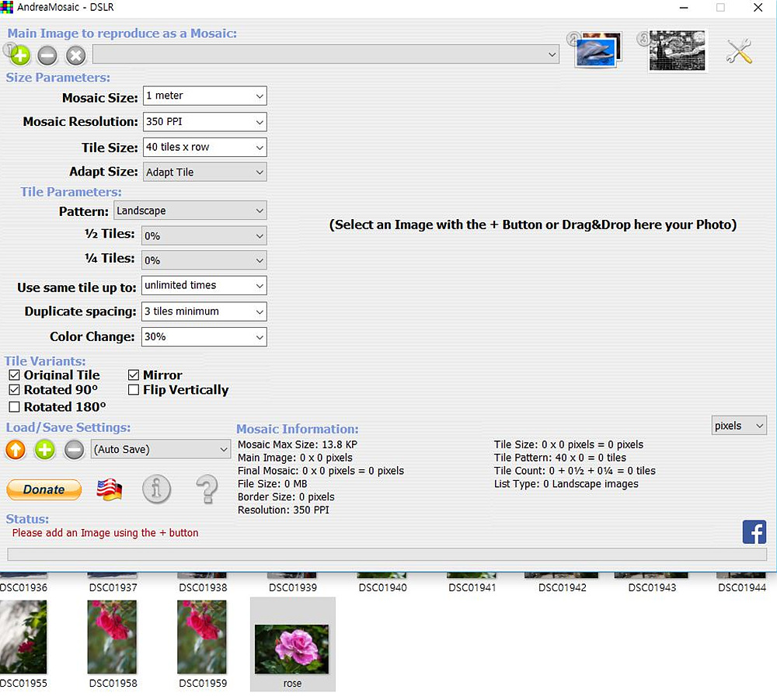Enable Rotated 180° variant
777x700 pixels.
(14, 407)
